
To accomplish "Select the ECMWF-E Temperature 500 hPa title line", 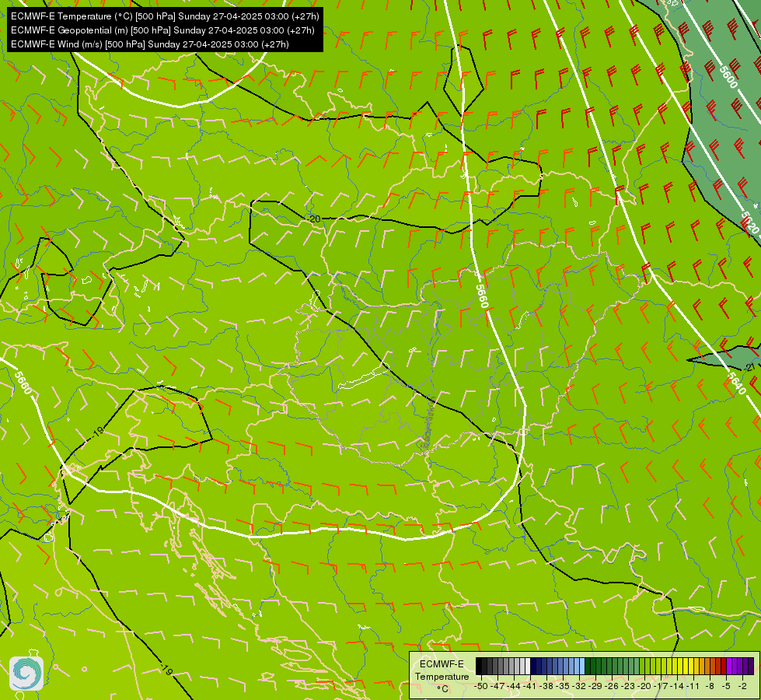I will click(165, 16).
